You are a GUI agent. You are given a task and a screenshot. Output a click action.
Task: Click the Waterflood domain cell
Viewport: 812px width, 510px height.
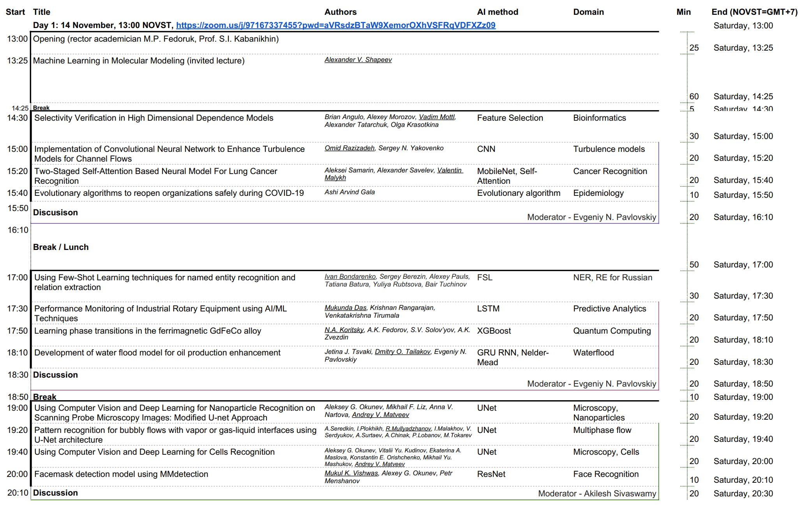pyautogui.click(x=593, y=353)
